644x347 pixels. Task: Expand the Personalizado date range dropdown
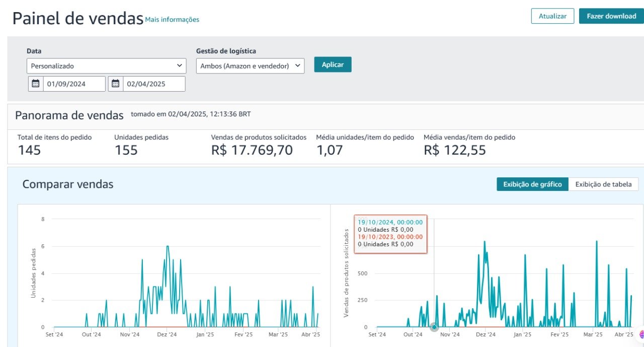point(106,66)
